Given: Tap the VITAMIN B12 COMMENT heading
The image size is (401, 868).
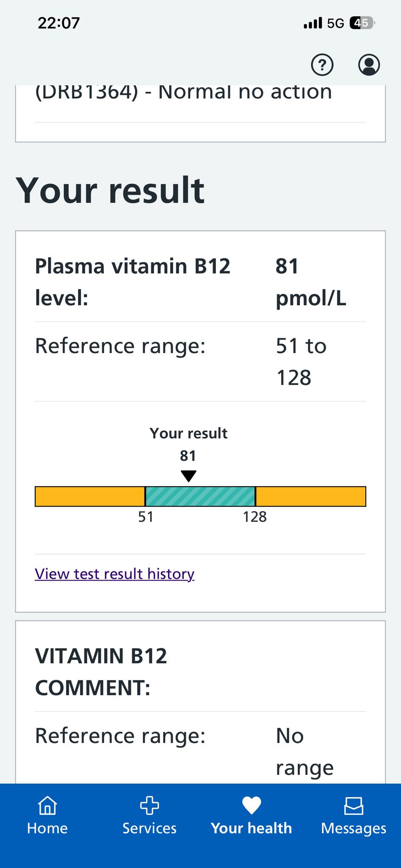Looking at the screenshot, I should pos(101,671).
